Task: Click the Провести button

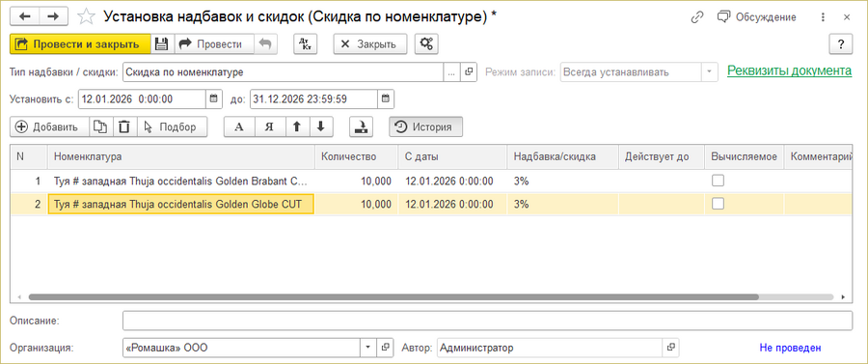Action: (214, 44)
